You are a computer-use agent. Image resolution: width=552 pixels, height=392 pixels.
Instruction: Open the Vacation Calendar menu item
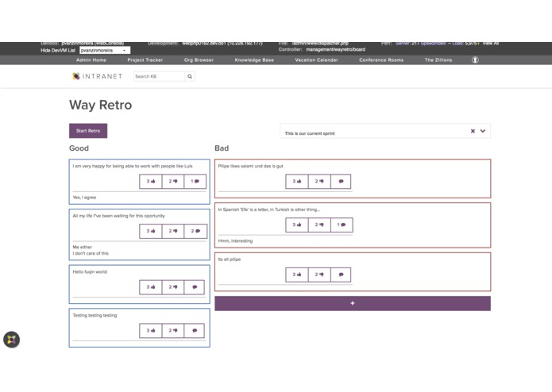click(x=316, y=60)
